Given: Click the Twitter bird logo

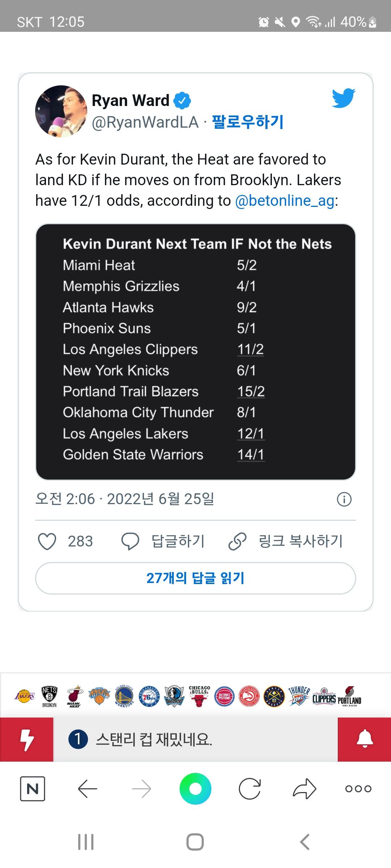Looking at the screenshot, I should (343, 98).
